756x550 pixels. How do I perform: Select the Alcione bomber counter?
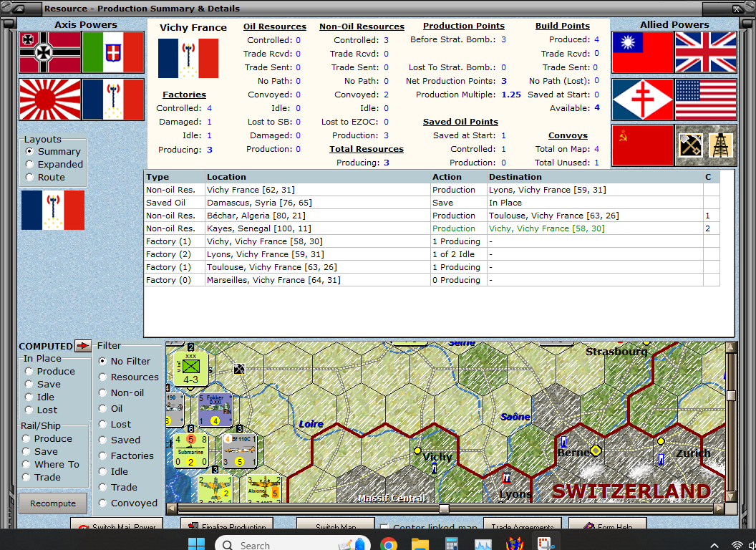click(263, 488)
